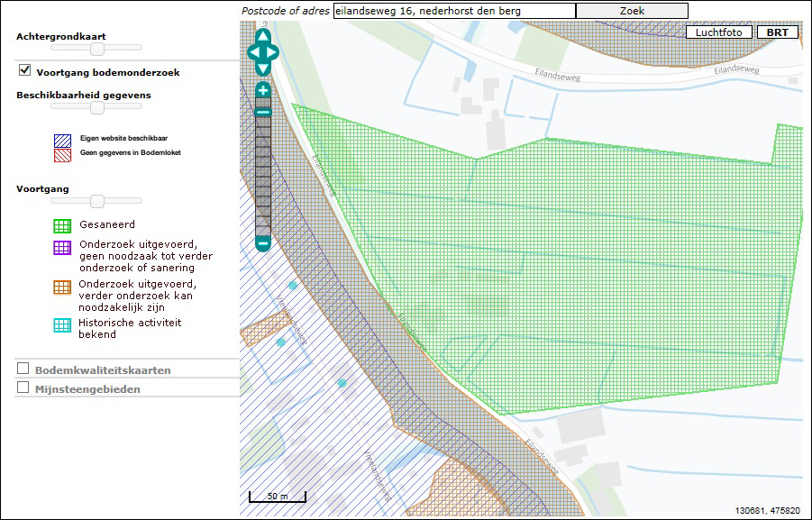
Task: Click the Bodemkwaliteitskaarten layer label
Action: click(103, 370)
